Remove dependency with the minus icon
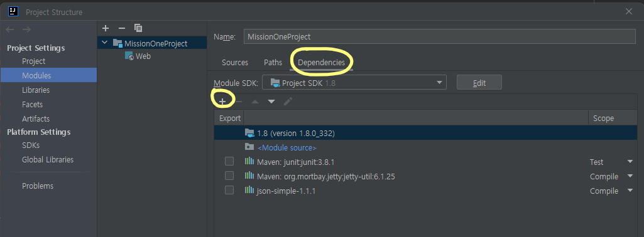The image size is (644, 237). [x=239, y=102]
